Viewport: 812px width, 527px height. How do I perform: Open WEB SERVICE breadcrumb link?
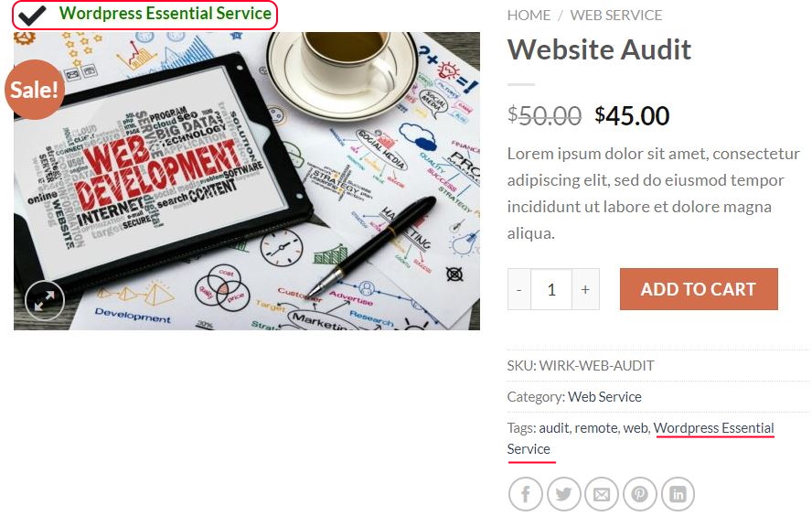616,15
